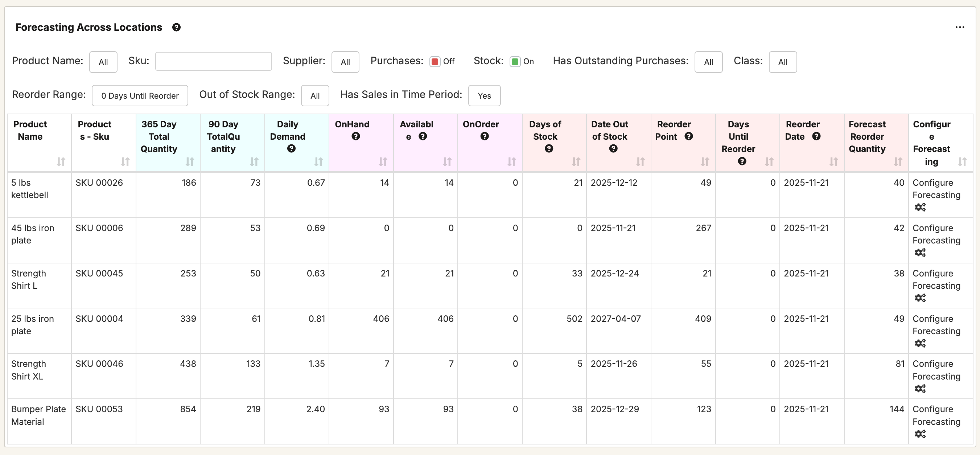Click the Sku text input field
Viewport: 980px width, 455px height.
click(213, 62)
